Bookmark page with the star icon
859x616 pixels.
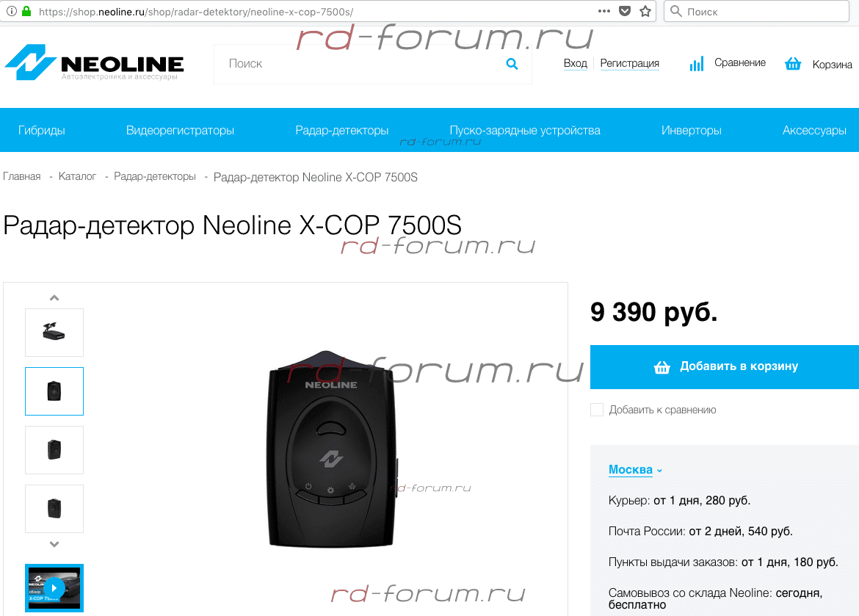645,11
